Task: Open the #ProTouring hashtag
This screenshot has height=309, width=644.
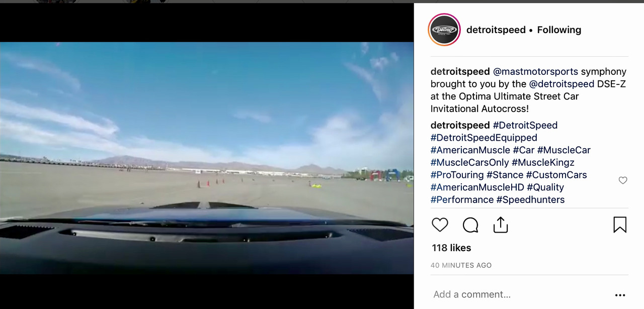Action: [x=457, y=175]
